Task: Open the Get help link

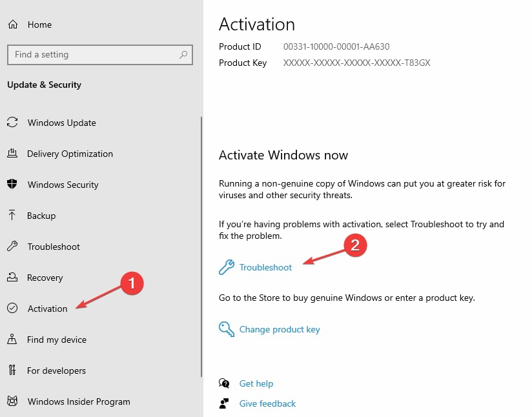Action: [256, 383]
